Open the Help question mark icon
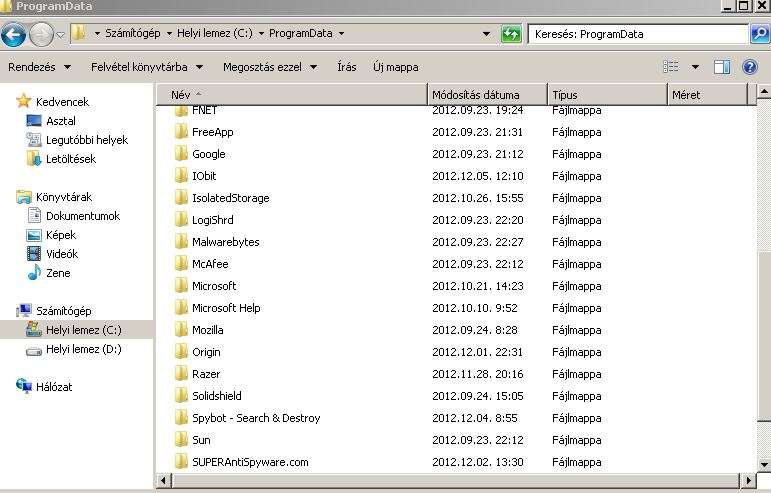Screen dimensions: 771x493 pos(750,67)
